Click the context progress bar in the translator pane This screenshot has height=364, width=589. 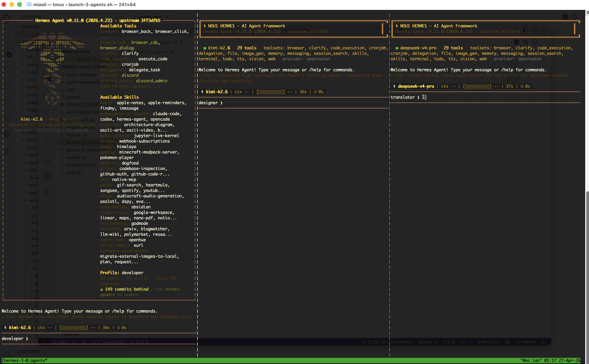coord(477,86)
